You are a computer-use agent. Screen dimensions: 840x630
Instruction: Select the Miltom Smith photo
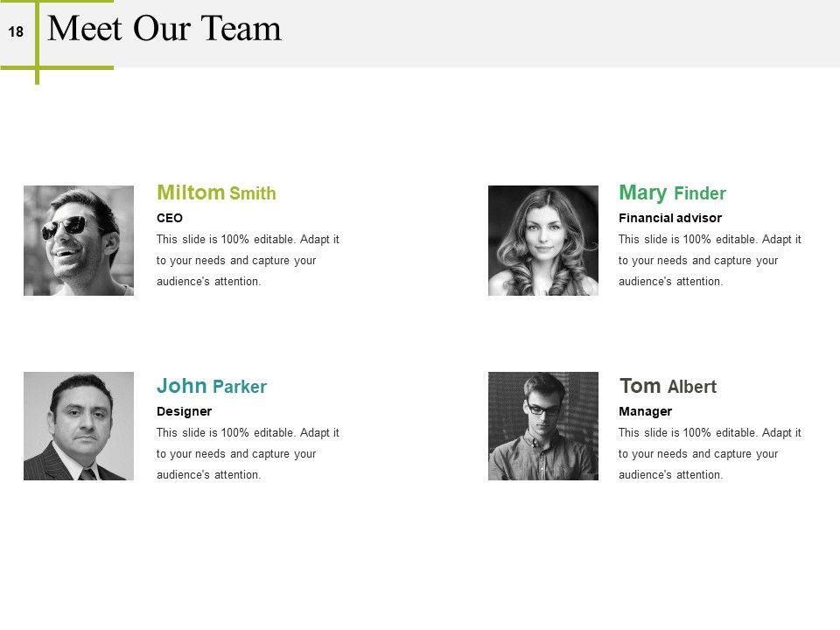tap(79, 241)
